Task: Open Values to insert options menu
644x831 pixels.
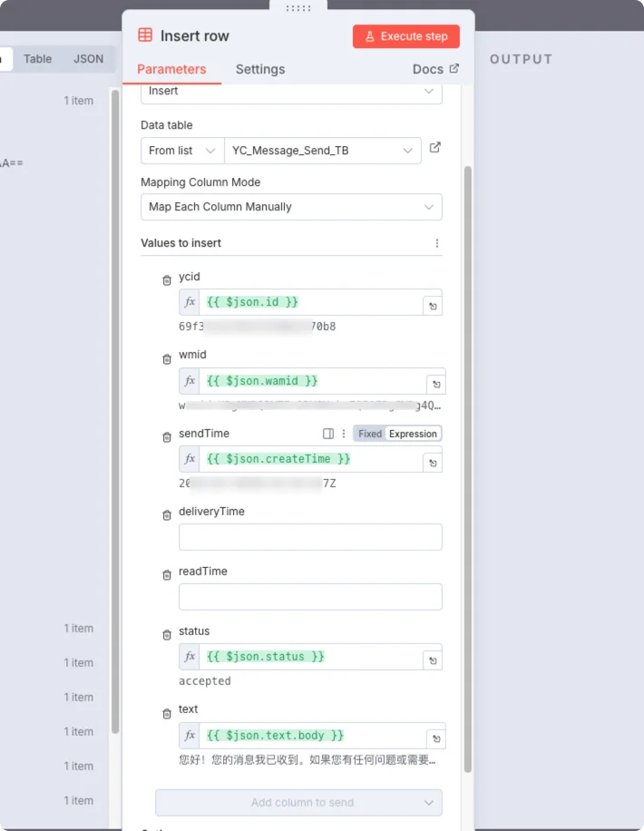Action: (x=437, y=243)
